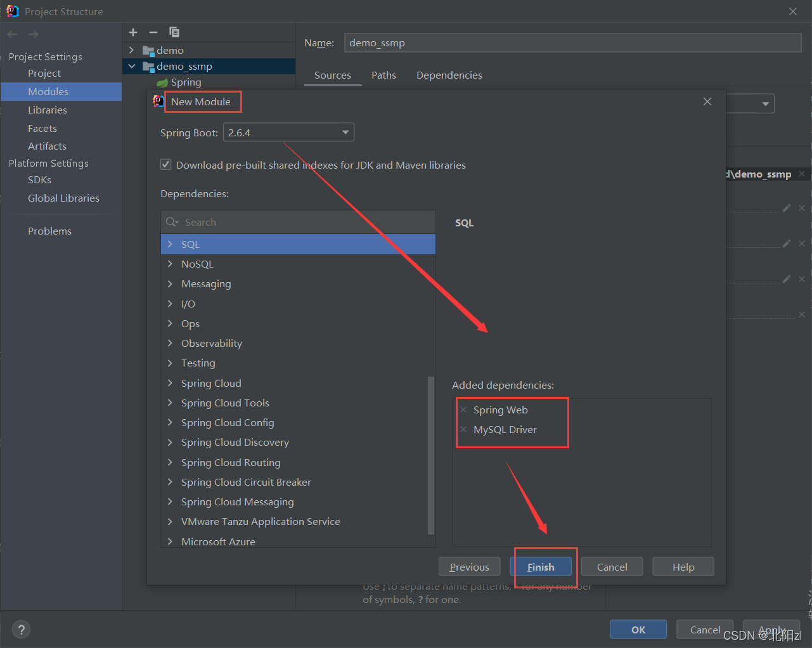812x648 pixels.
Task: Click the copy module icon
Action: pos(174,32)
